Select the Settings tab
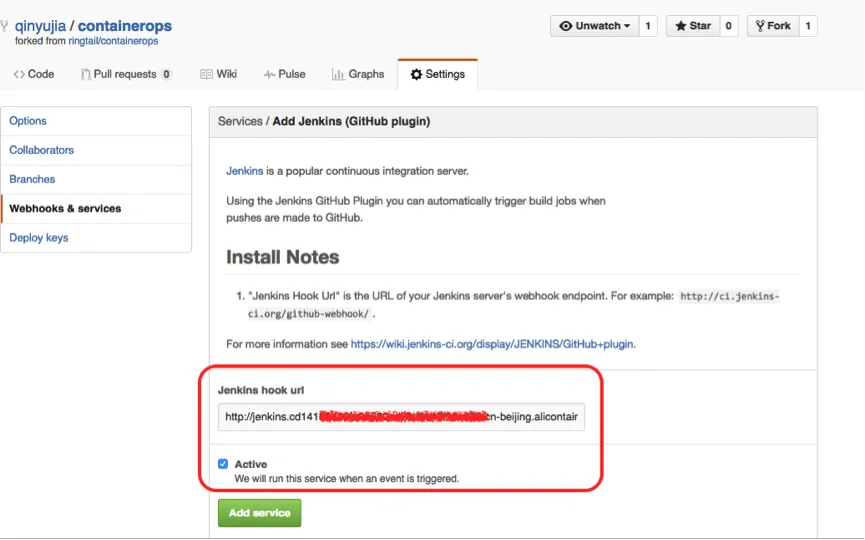The width and height of the screenshot is (865, 540). [437, 74]
